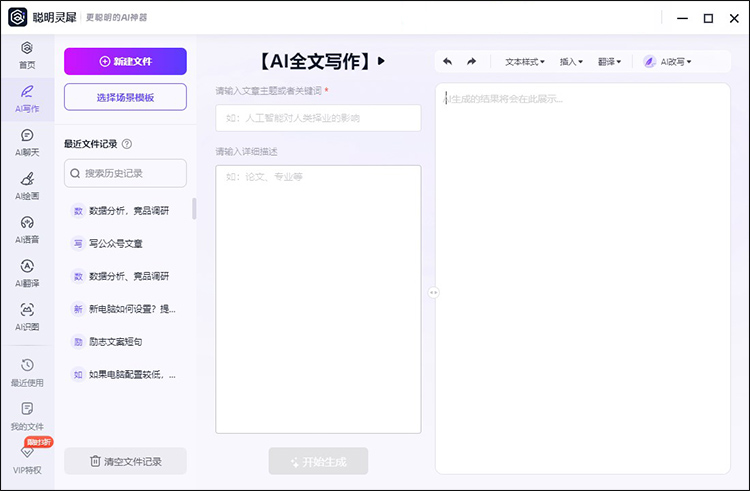Viewport: 750px width, 491px height.
Task: Click the redo arrow in editor toolbar
Action: click(x=472, y=61)
